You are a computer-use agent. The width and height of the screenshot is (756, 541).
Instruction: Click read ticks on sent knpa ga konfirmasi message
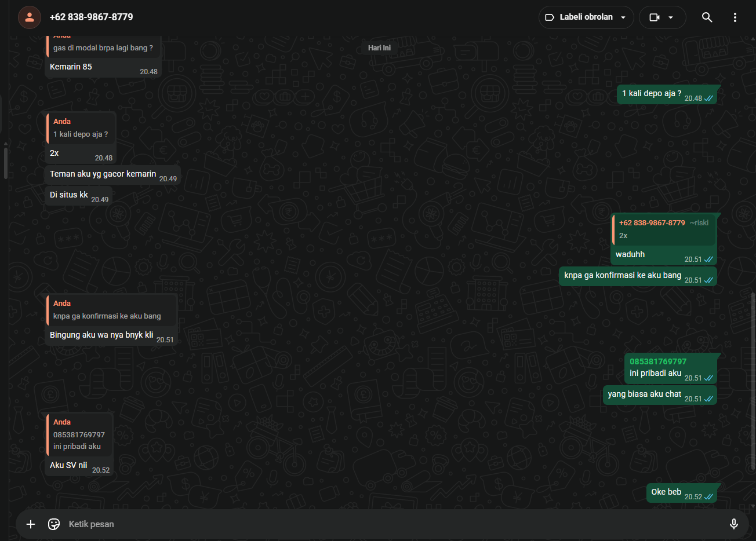[708, 280]
